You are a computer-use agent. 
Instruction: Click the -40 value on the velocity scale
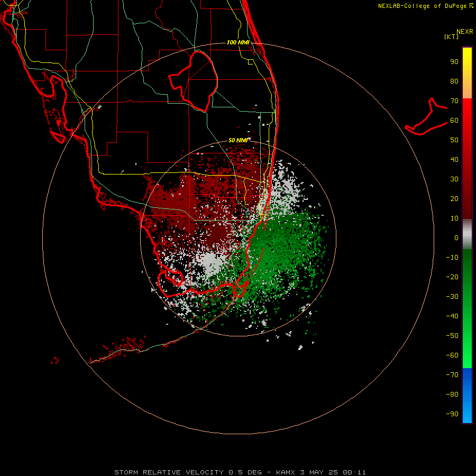click(x=452, y=316)
